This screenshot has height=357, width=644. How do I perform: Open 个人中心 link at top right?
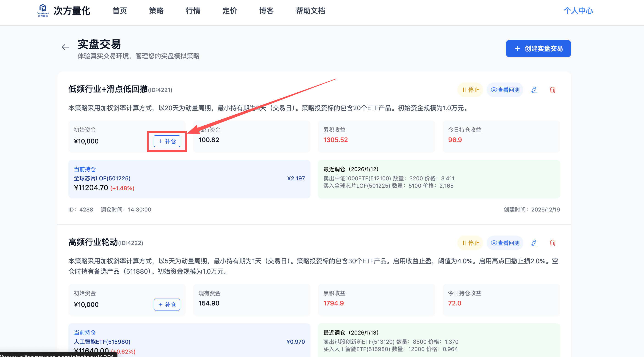coord(578,11)
